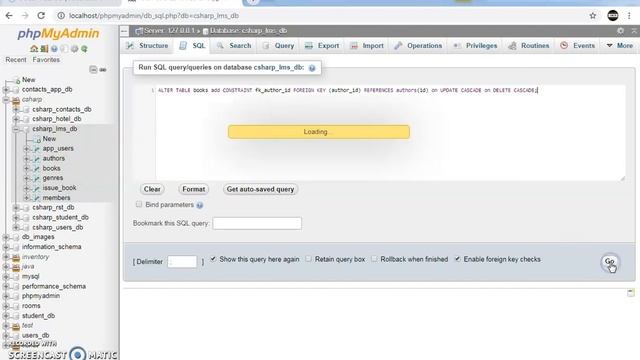Select information_schema database

(51, 247)
